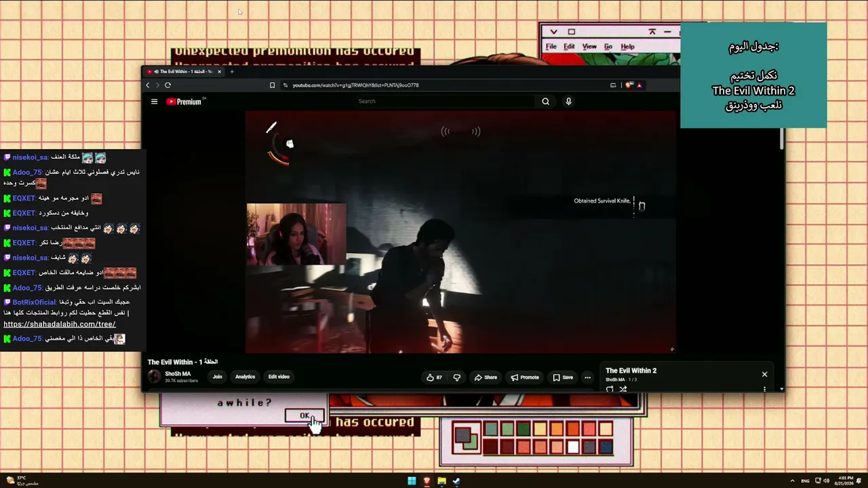Click the address bar URL
868x488 pixels.
(x=355, y=85)
